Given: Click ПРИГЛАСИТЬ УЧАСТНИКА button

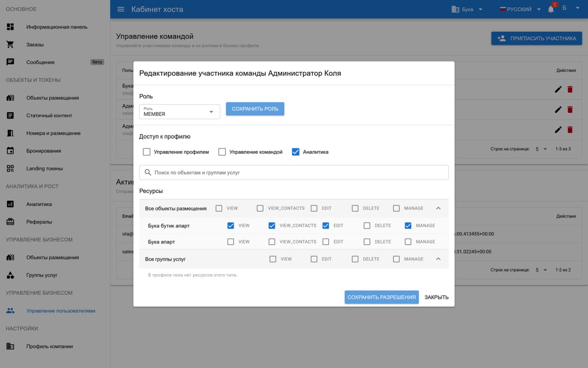Looking at the screenshot, I should (x=537, y=38).
